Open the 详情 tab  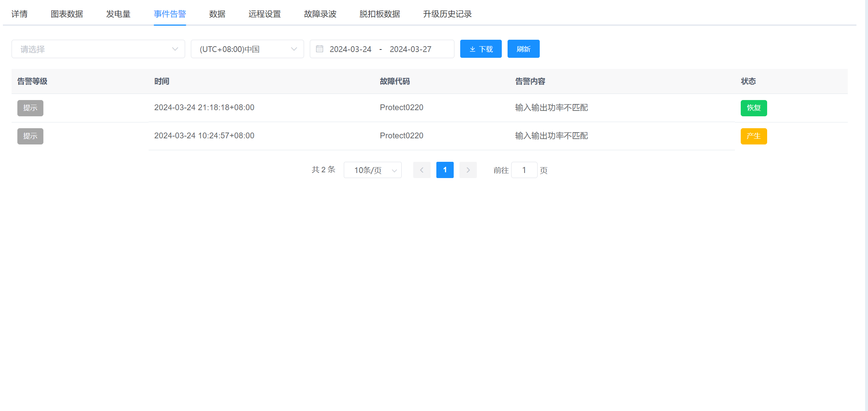coord(20,14)
